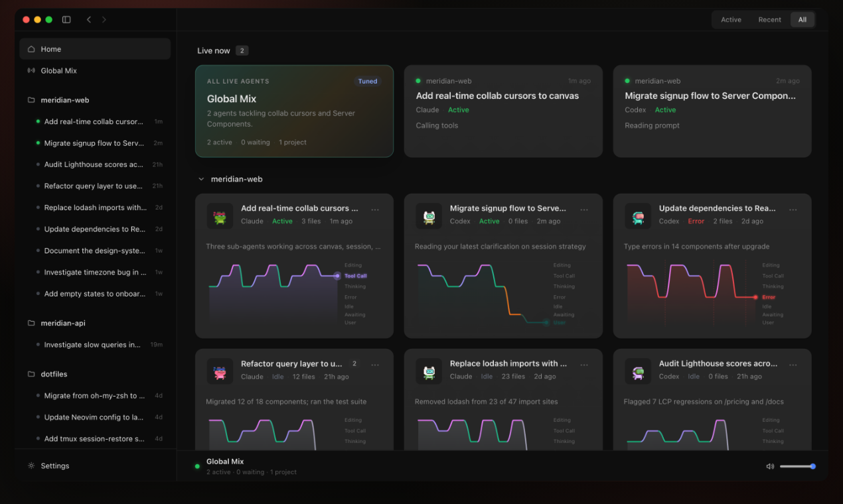The width and height of the screenshot is (843, 504).
Task: Click text Type errors in 14 components after upgrade
Action: [696, 246]
